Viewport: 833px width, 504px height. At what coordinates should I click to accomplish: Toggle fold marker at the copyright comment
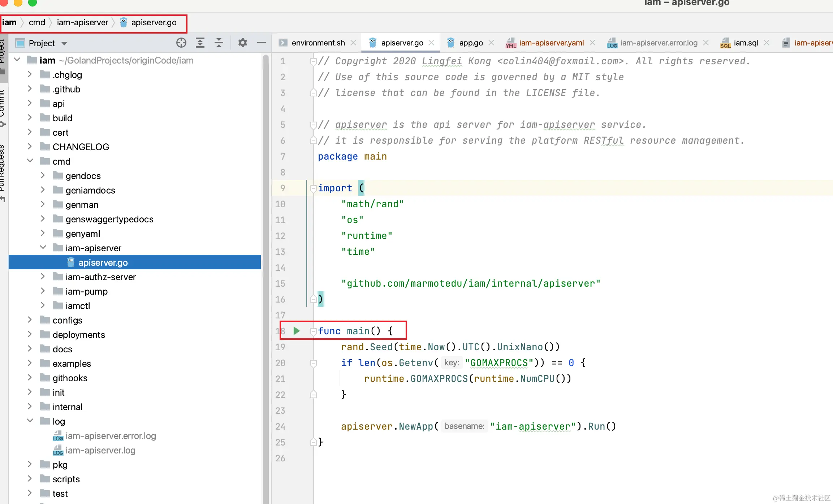click(313, 61)
